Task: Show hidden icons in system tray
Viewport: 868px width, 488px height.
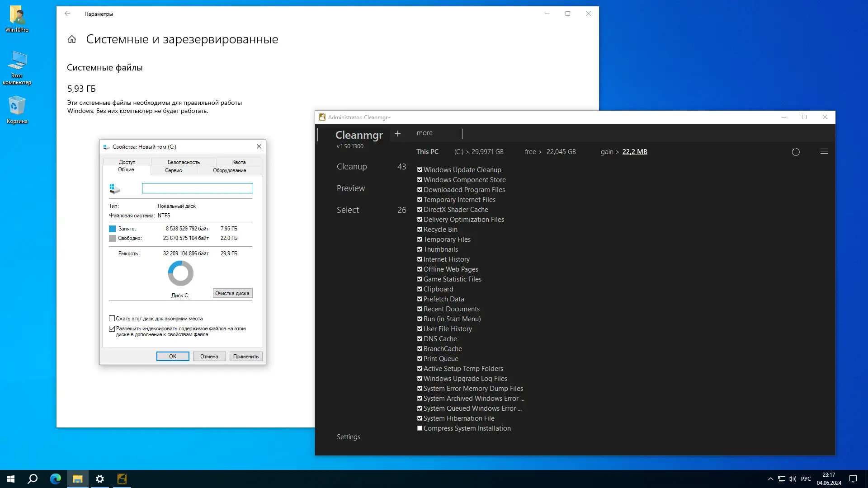Action: click(770, 479)
